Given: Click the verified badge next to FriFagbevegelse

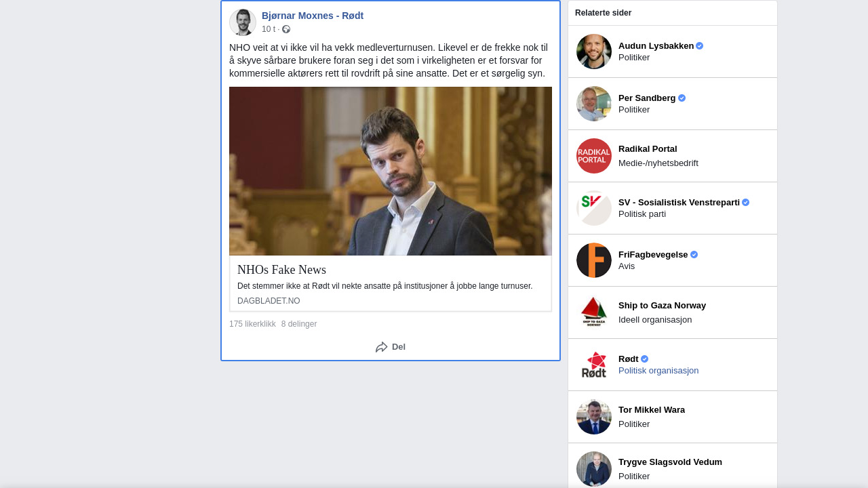Looking at the screenshot, I should point(694,255).
